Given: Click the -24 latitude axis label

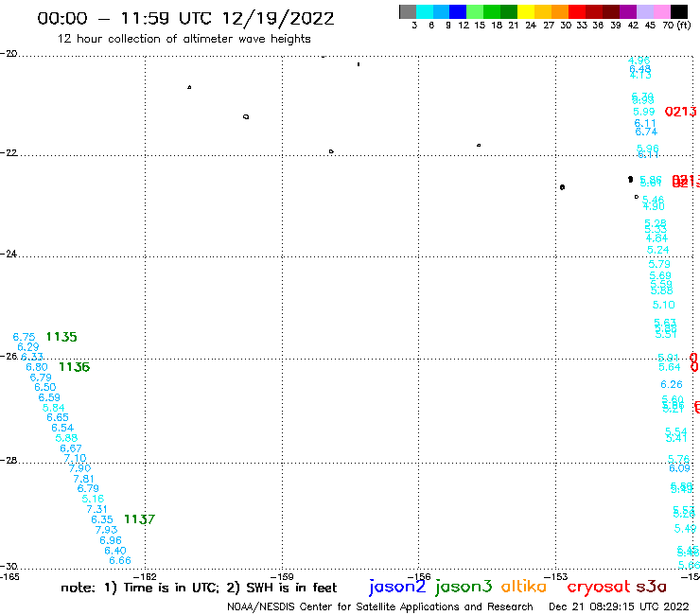Looking at the screenshot, I should point(9,254).
